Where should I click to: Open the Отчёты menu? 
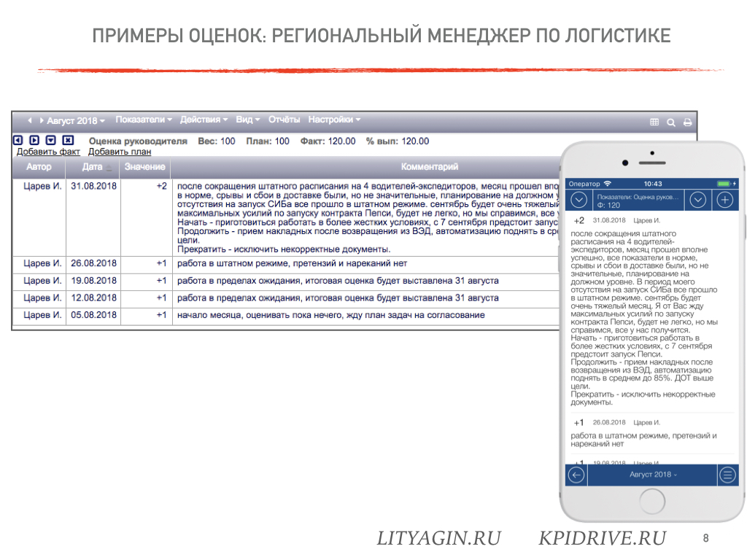[284, 120]
